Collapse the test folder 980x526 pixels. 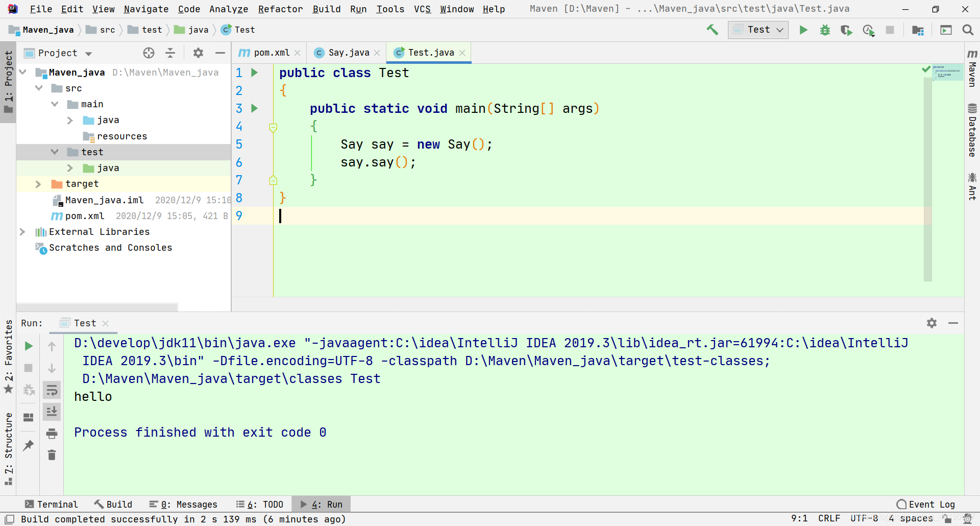[x=55, y=152]
